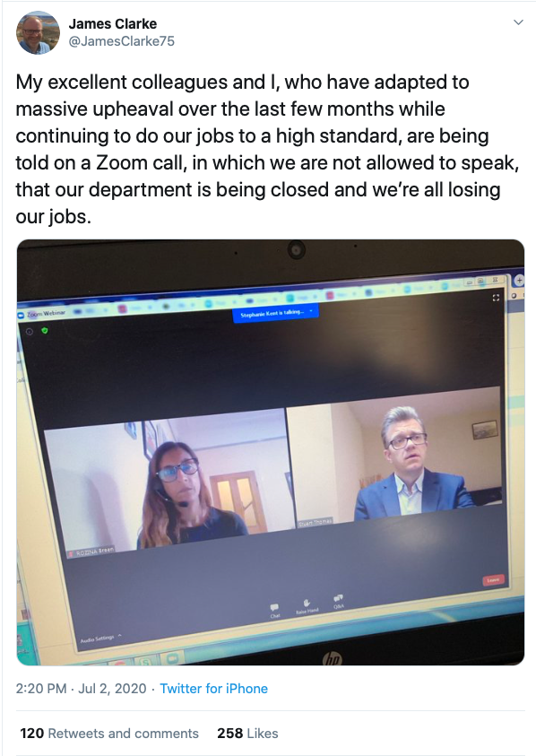The height and width of the screenshot is (756, 536).
Task: View the 120 Retweets and comments
Action: point(109,734)
